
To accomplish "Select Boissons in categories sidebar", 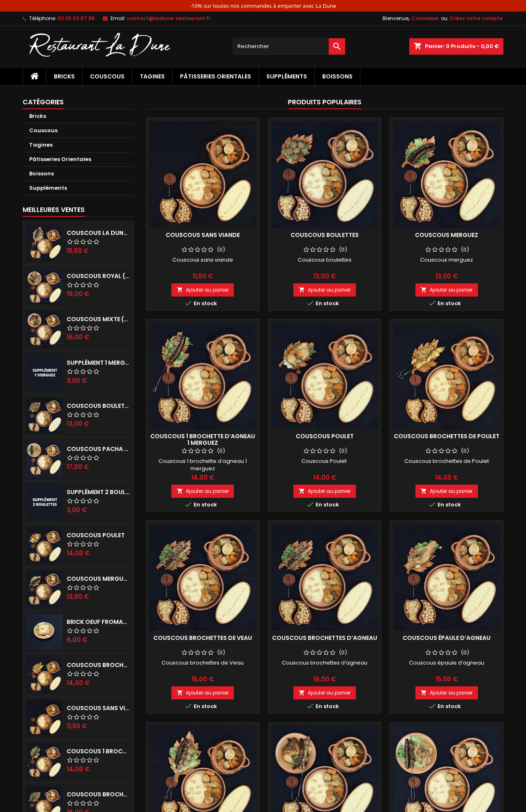I will [x=42, y=174].
